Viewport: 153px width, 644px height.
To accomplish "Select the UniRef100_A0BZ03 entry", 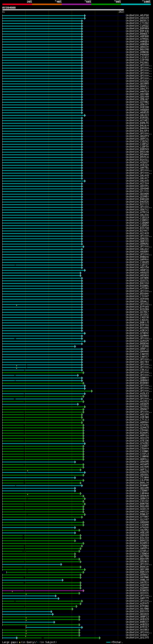I will pos(137,625).
